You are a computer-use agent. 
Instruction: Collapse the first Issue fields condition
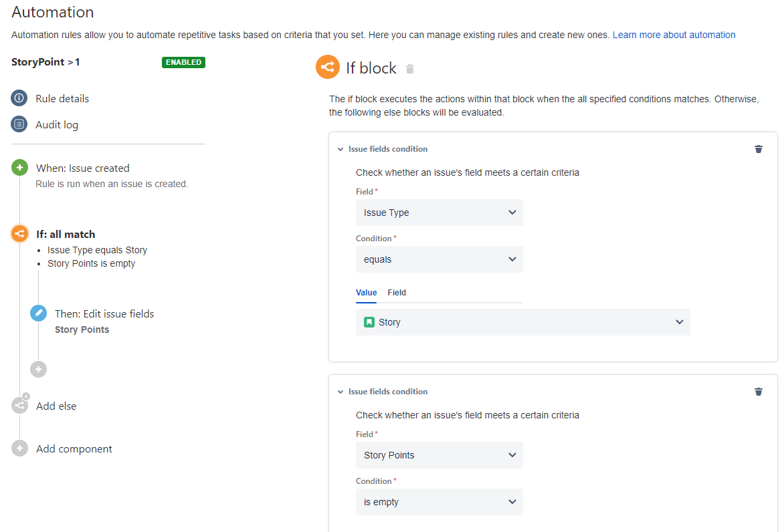(x=340, y=149)
